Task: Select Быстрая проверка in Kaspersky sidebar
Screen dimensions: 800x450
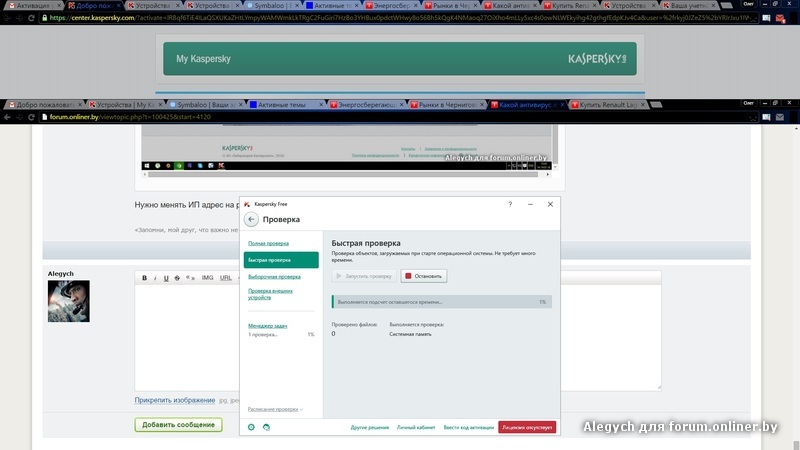Action: point(281,260)
